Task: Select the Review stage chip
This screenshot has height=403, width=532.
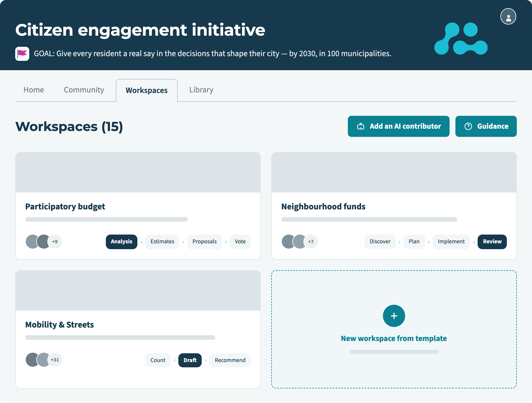Action: pyautogui.click(x=492, y=242)
